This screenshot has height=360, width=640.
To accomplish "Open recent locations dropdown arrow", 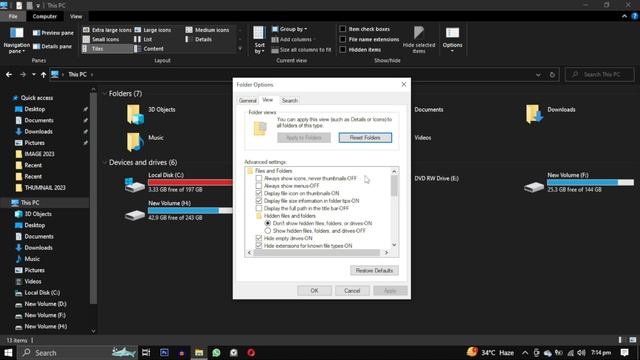I will pos(33,75).
